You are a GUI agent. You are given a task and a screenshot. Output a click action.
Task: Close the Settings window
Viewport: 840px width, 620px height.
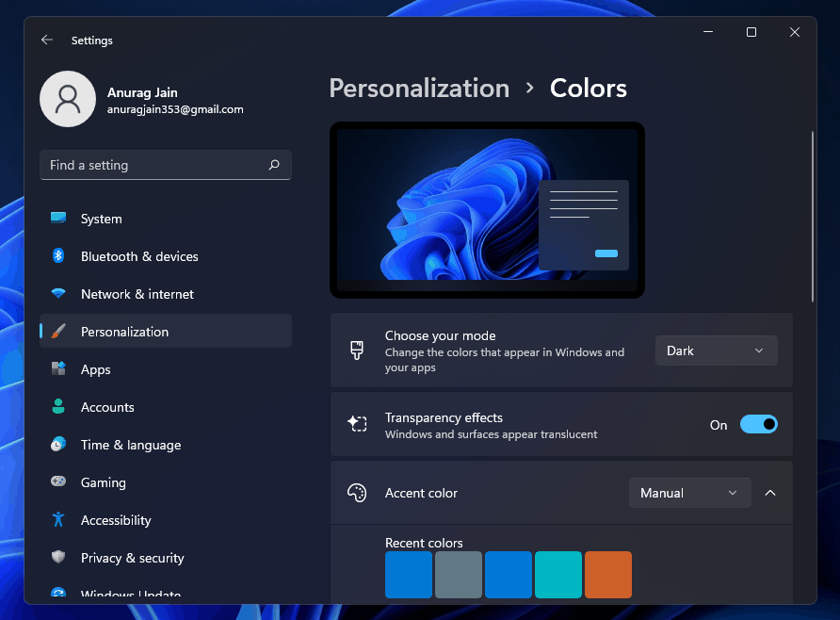coord(795,32)
